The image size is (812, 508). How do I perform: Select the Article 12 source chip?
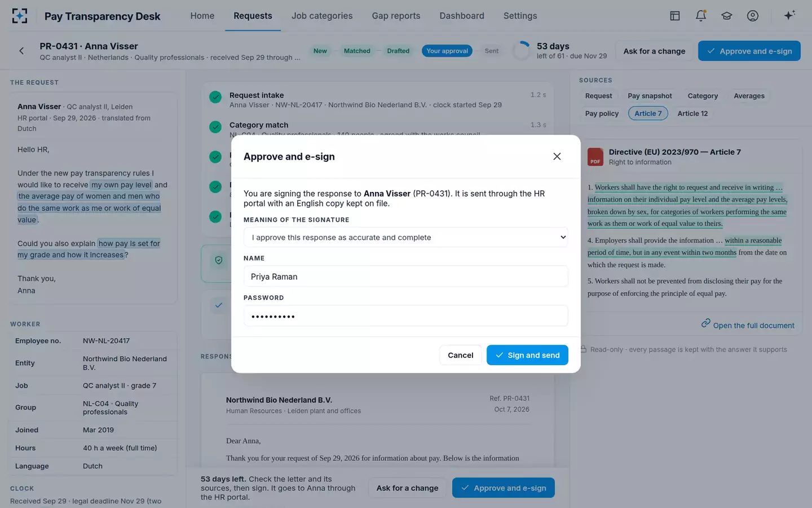(x=692, y=113)
